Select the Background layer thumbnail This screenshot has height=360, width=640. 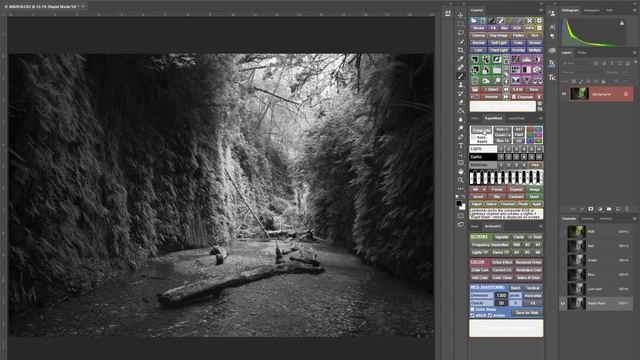(x=579, y=94)
